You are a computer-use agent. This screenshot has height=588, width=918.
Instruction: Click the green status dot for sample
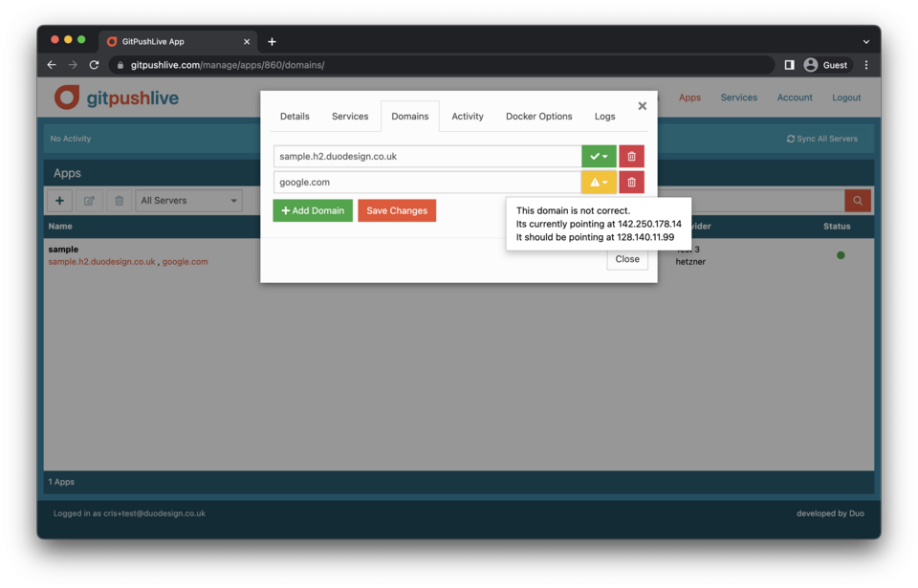tap(841, 255)
